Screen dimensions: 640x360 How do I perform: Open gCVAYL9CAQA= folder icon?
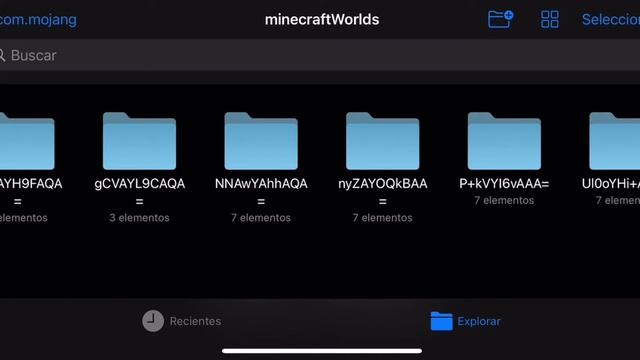pyautogui.click(x=139, y=141)
